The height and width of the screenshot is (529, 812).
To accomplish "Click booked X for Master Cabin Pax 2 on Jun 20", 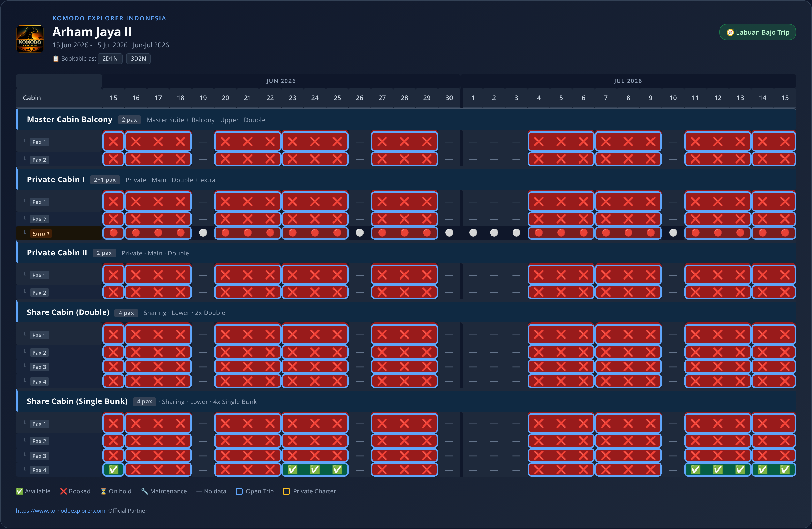I will coord(225,159).
